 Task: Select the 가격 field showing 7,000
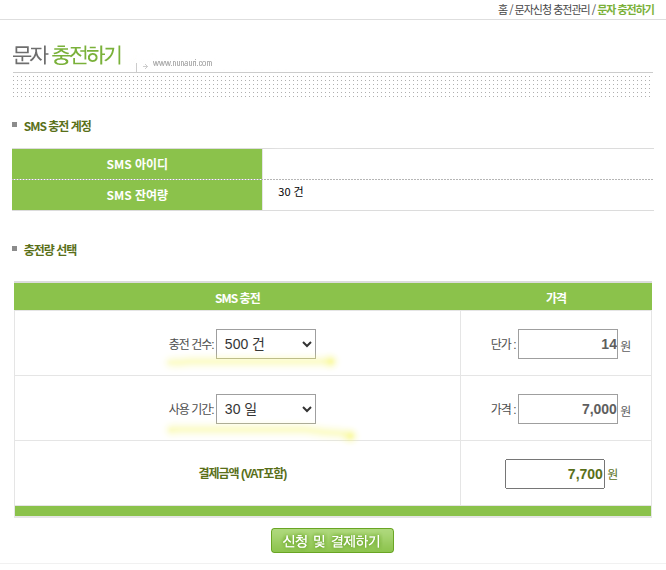click(568, 410)
